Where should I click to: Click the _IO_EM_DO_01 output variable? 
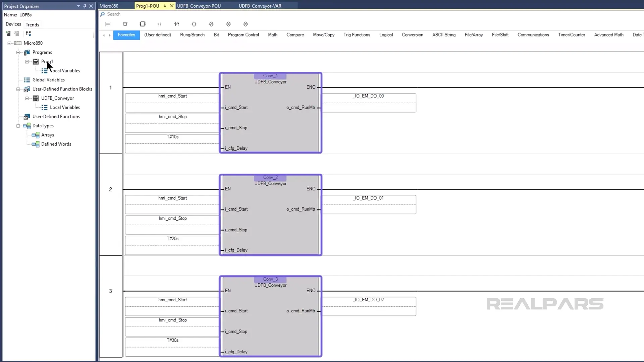(368, 198)
